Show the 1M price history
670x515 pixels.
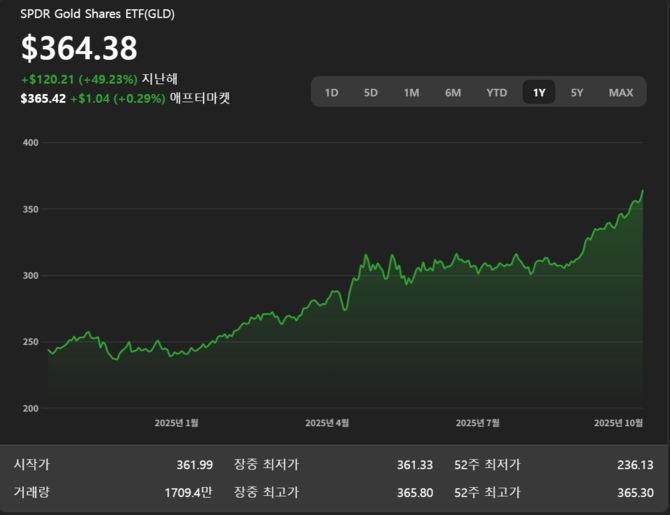click(x=411, y=93)
